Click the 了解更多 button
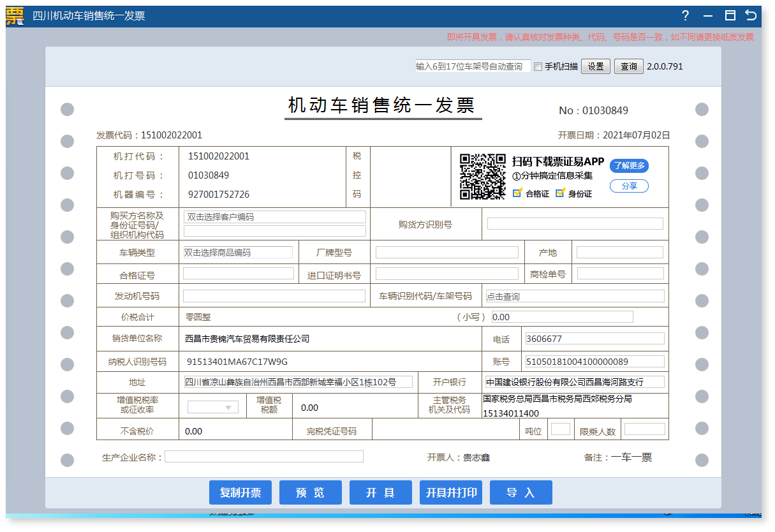The height and width of the screenshot is (532, 775). coord(629,166)
